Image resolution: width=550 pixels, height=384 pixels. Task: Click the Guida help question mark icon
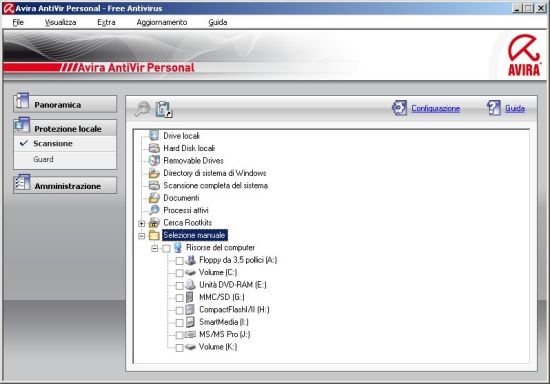coord(494,108)
